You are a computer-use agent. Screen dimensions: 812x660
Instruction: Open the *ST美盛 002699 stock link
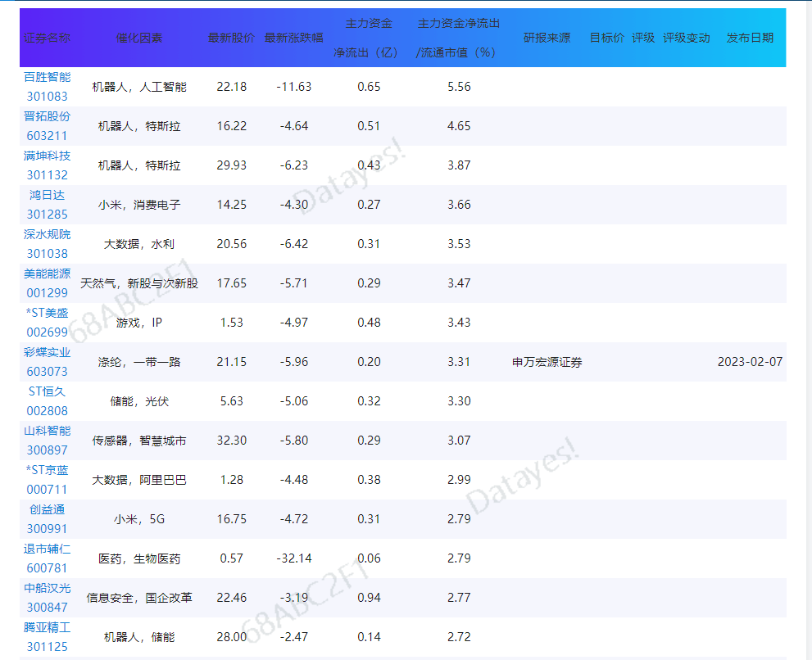pos(48,323)
